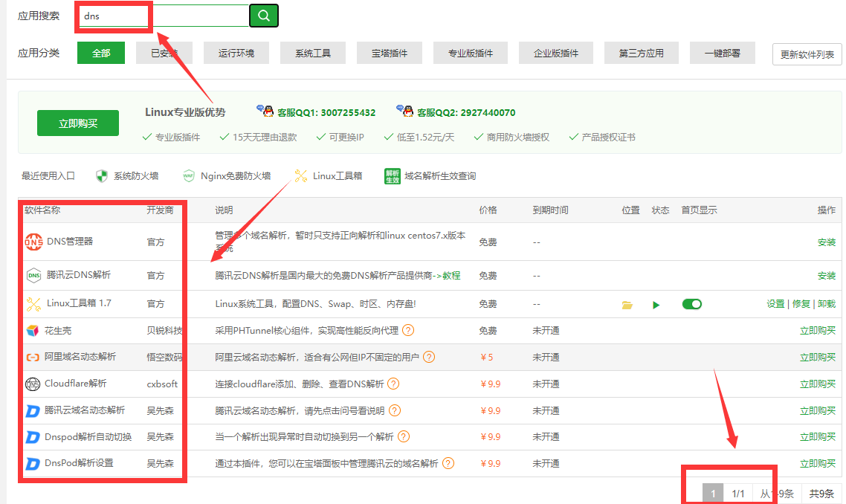Click the 腾讯云DNS解析 plugin icon

[x=33, y=275]
